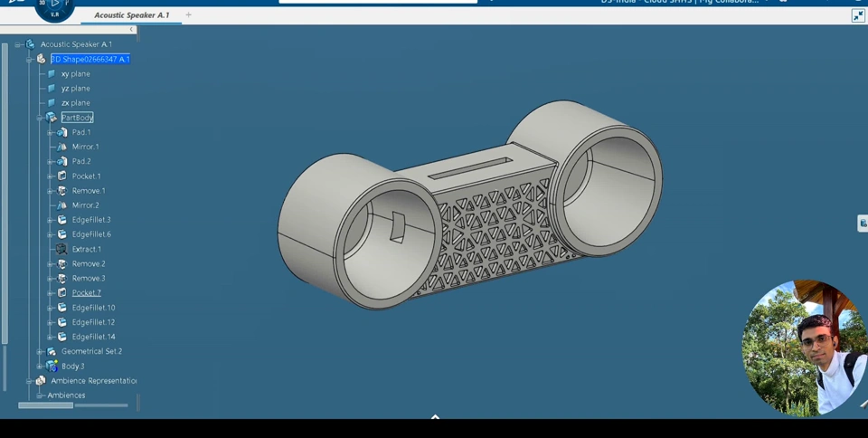This screenshot has width=868, height=438.
Task: Select the EdgeFillet.6 label
Action: pyautogui.click(x=91, y=234)
